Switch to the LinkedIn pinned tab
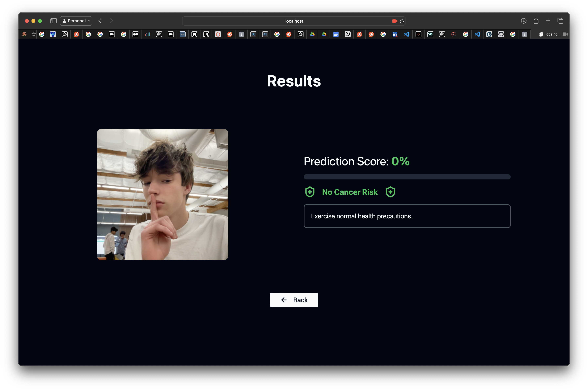 click(395, 34)
